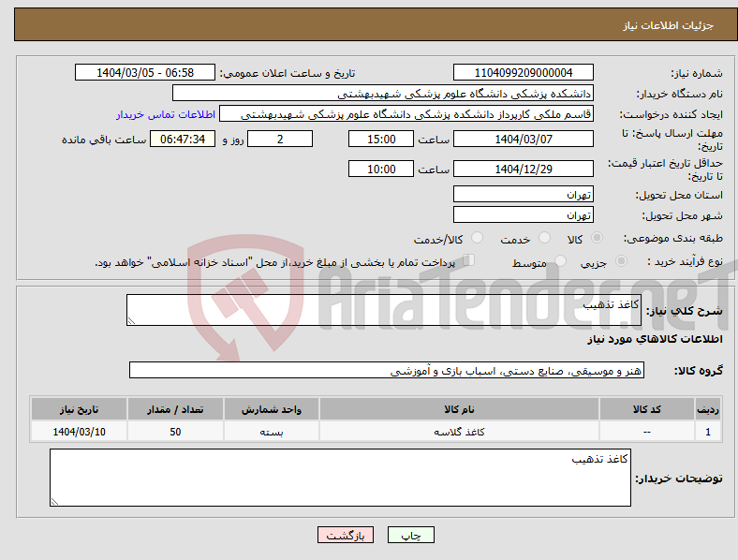Select the کالا/خدمت radio button
The image size is (738, 560).
[478, 238]
